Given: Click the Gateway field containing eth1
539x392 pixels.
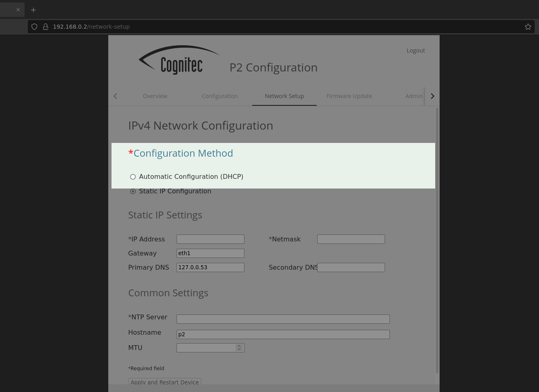Looking at the screenshot, I should coord(211,253).
